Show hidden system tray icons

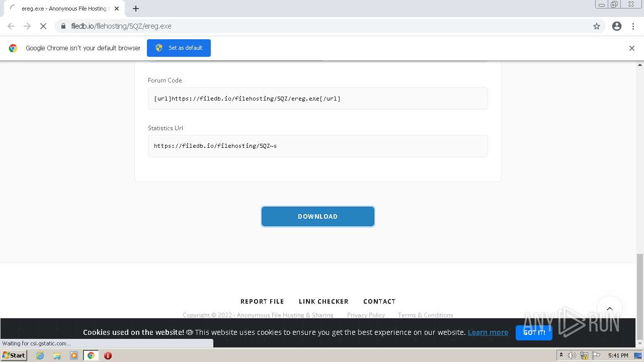(561, 355)
